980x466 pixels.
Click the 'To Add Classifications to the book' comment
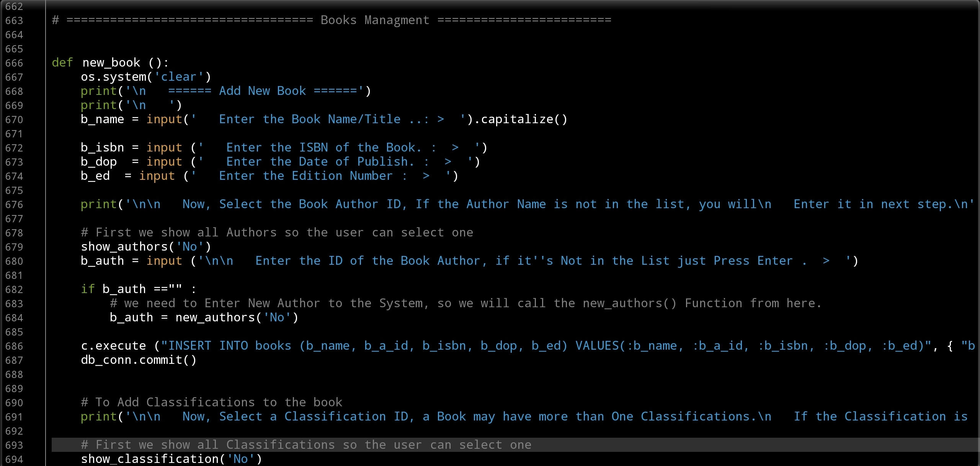point(211,402)
